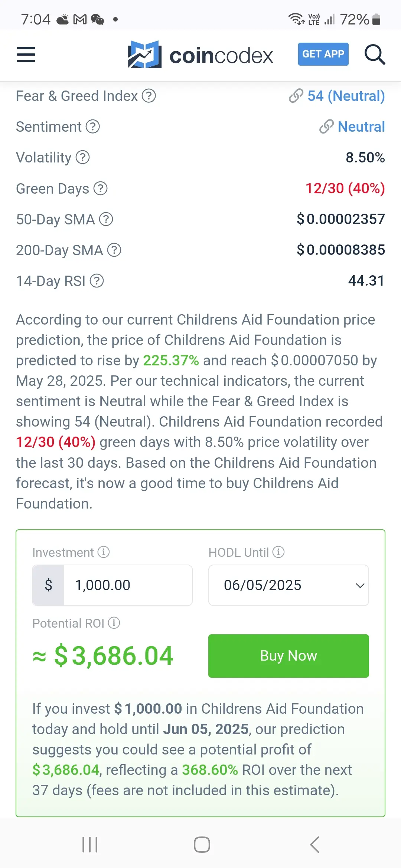Click the green Buy Now button
This screenshot has height=868, width=401.
[288, 656]
